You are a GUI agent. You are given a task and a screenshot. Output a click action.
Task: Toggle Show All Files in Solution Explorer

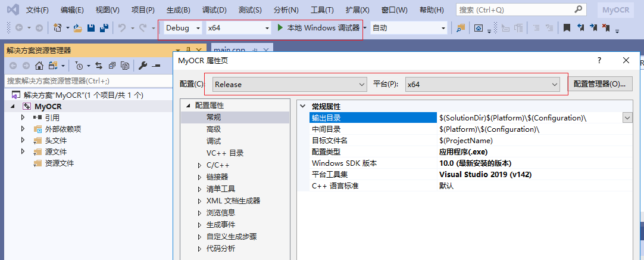pos(125,66)
